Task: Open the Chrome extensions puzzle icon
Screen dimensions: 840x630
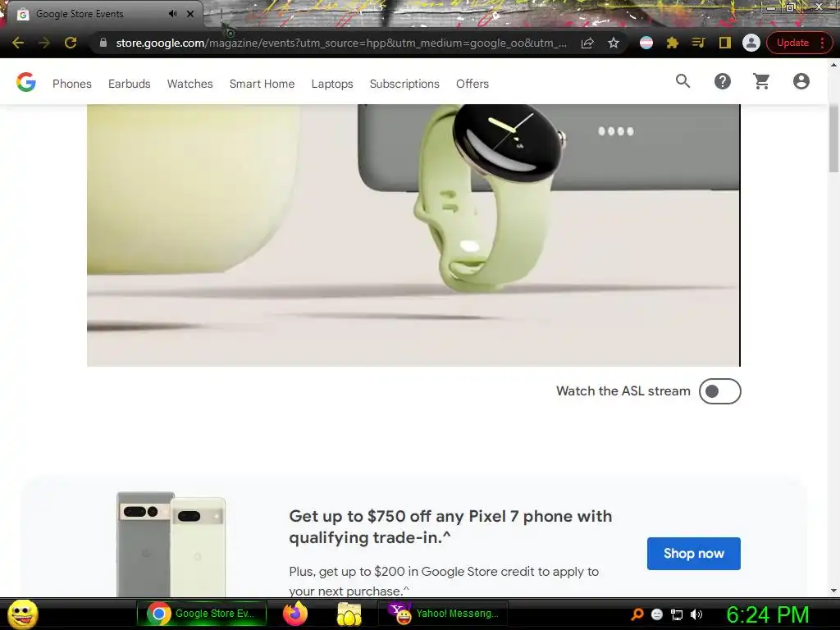Action: coord(673,43)
